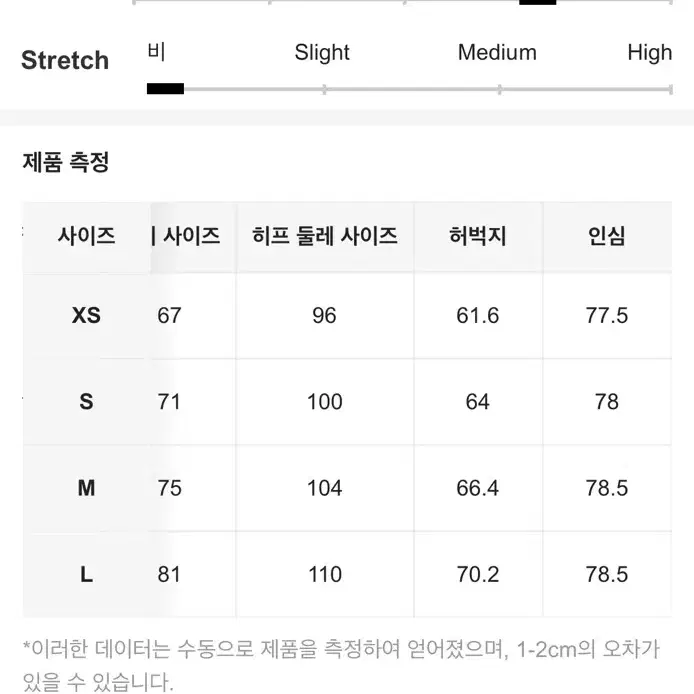The width and height of the screenshot is (694, 694).
Task: Select the 허벅지 column header
Action: tap(478, 235)
